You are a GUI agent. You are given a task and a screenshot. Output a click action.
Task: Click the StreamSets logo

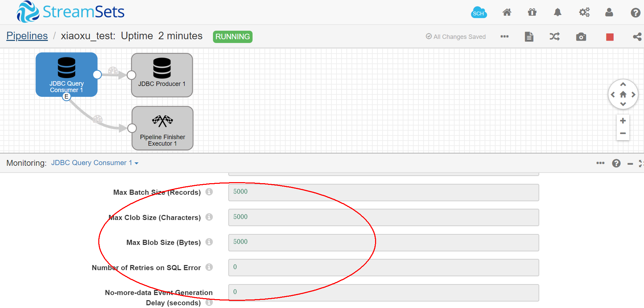pyautogui.click(x=71, y=12)
